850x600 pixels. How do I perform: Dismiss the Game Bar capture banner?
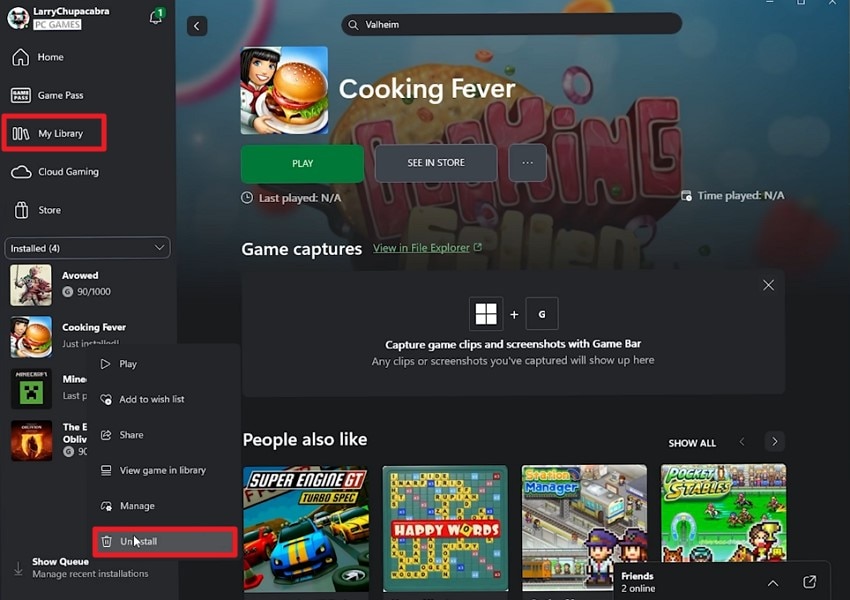click(768, 284)
